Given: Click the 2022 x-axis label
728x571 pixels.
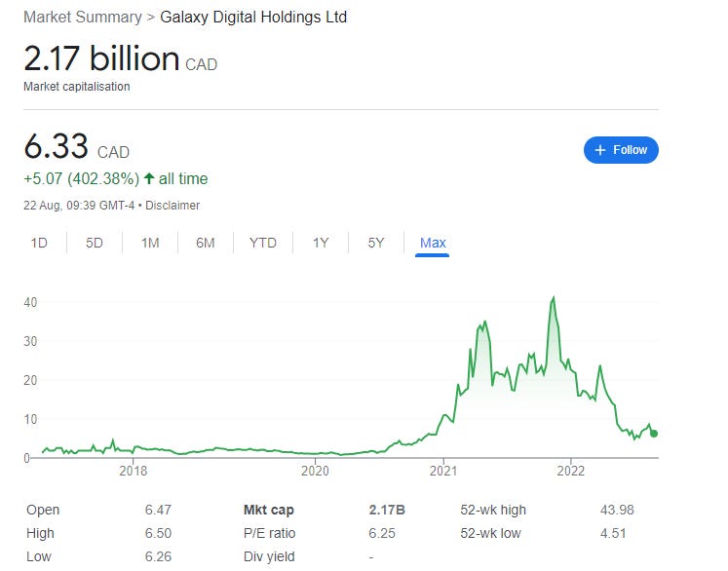Looking at the screenshot, I should pos(570,471).
